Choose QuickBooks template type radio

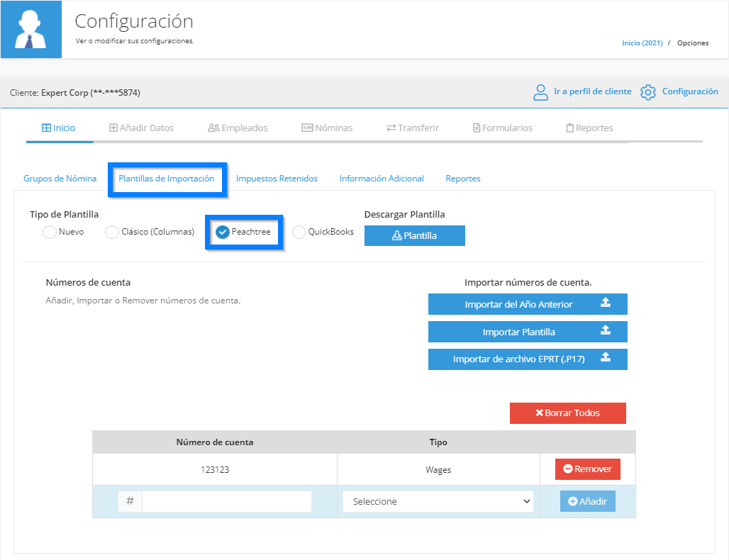pyautogui.click(x=299, y=232)
